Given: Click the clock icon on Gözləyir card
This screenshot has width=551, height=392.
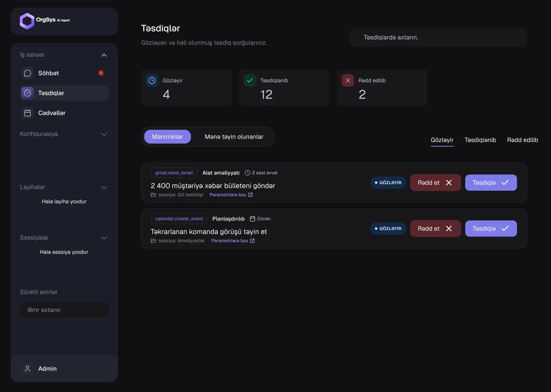Looking at the screenshot, I should point(152,80).
